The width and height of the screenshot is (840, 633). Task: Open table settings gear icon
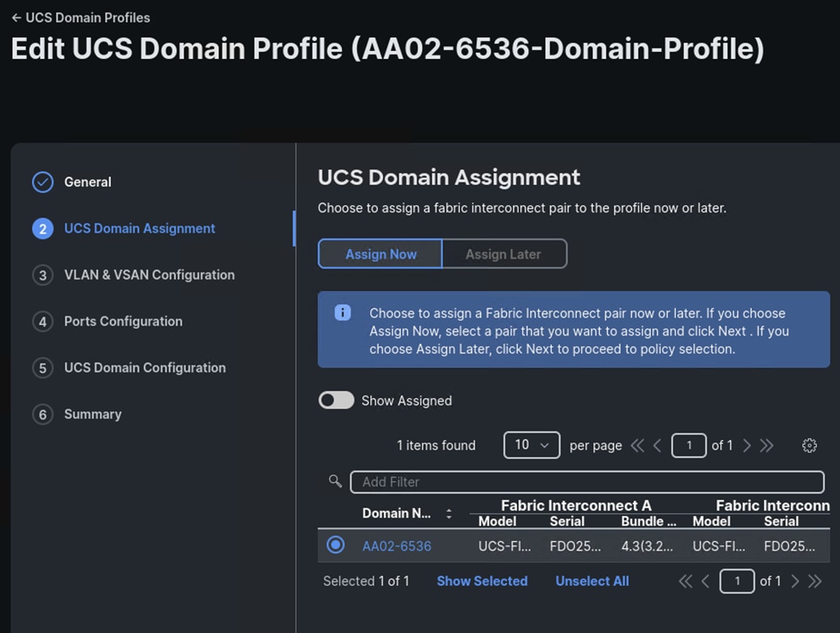point(809,445)
